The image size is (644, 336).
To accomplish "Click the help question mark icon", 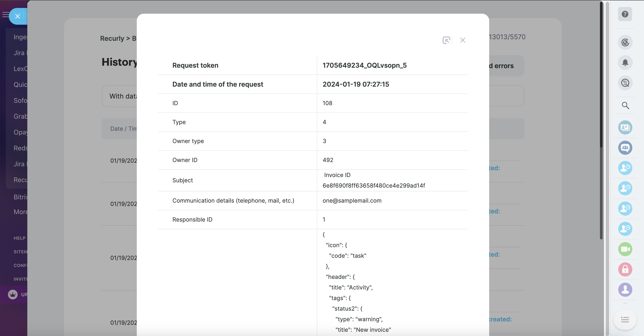I will pos(625,14).
